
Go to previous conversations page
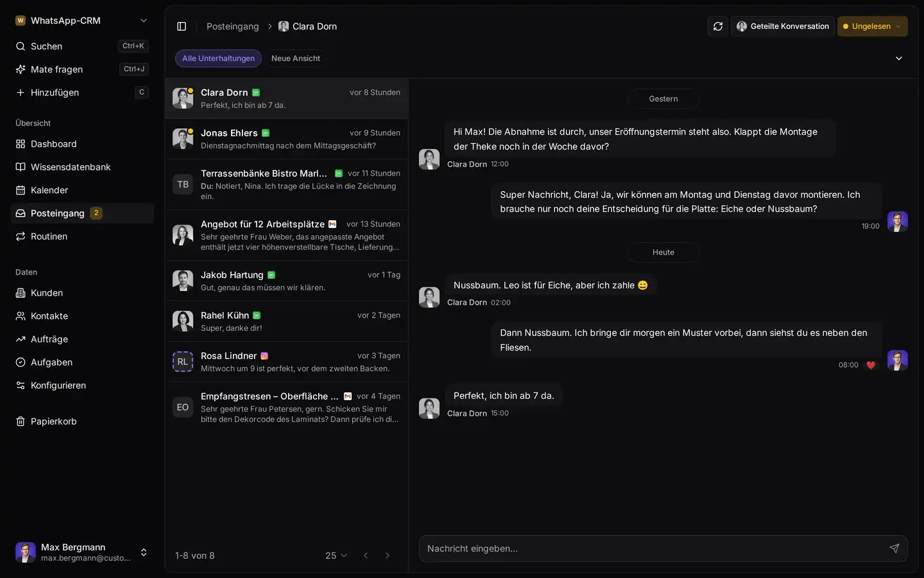366,555
